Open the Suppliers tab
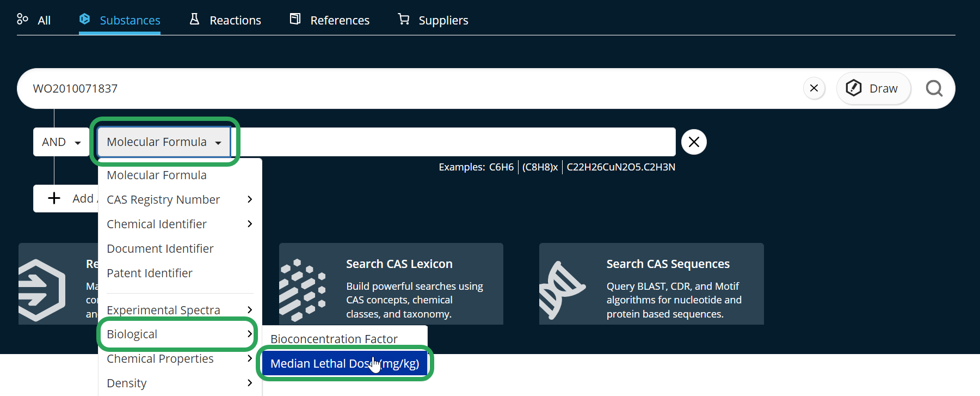Image resolution: width=980 pixels, height=396 pixels. click(433, 20)
